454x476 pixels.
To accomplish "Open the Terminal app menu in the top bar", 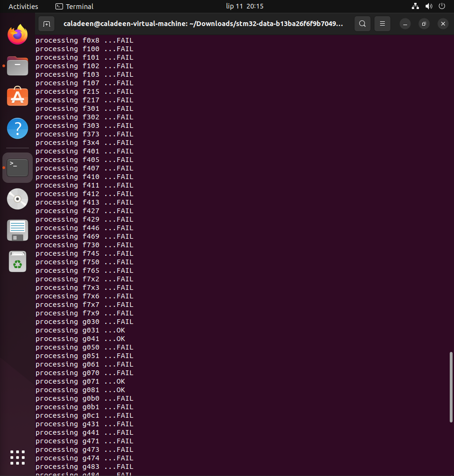I will point(73,6).
